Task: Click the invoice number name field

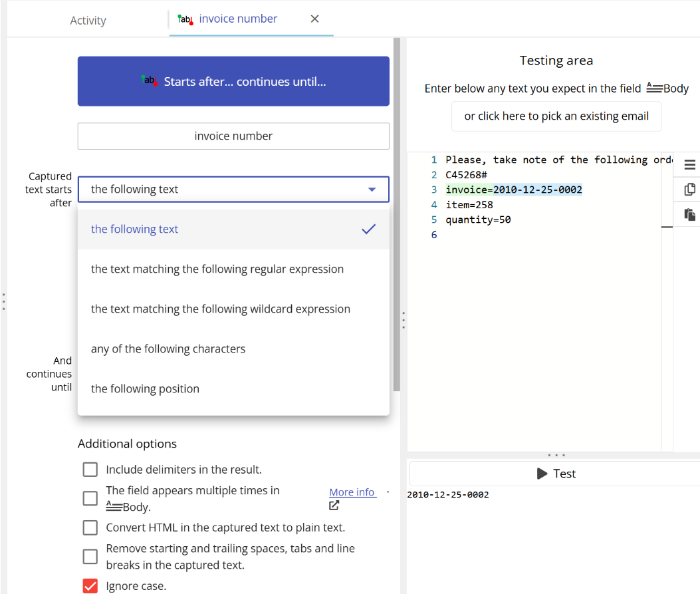Action: point(233,136)
